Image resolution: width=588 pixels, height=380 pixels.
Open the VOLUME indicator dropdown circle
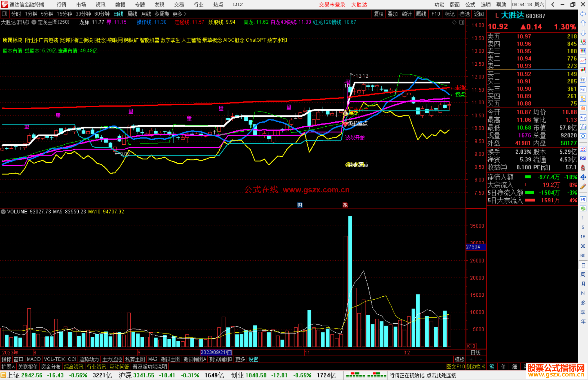3,212
